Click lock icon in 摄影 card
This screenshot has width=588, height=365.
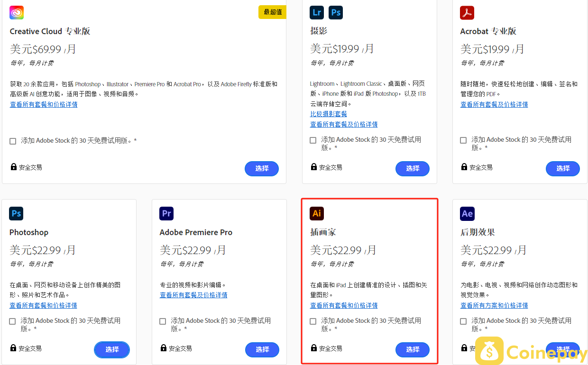point(313,167)
